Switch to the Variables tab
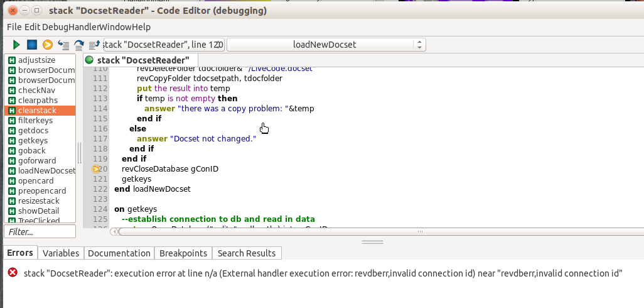Screen dimensions: 644x308 (61, 253)
